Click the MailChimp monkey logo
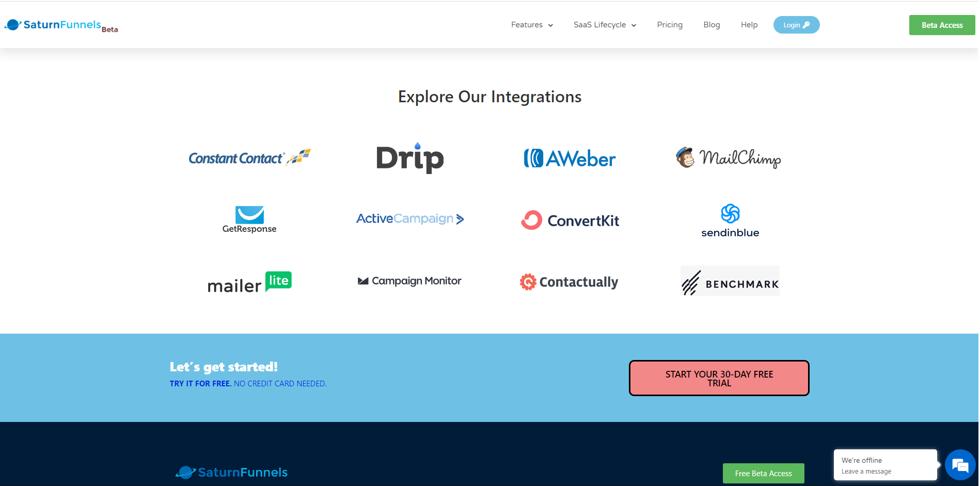The height and width of the screenshot is (486, 980). 728,158
